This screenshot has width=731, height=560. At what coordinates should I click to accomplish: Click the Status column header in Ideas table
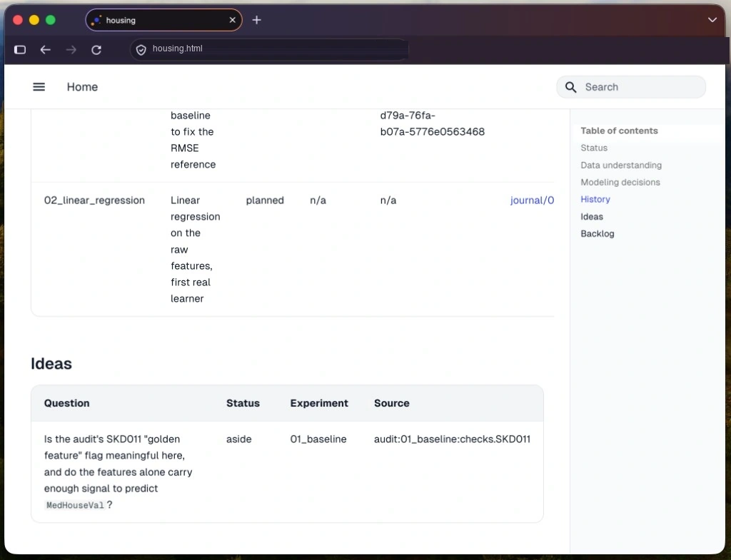coord(243,404)
